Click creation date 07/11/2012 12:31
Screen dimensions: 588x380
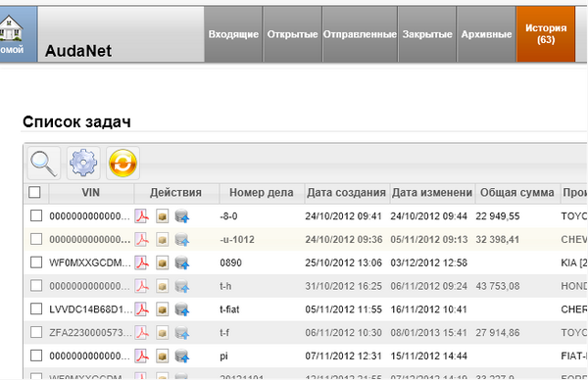[344, 356]
